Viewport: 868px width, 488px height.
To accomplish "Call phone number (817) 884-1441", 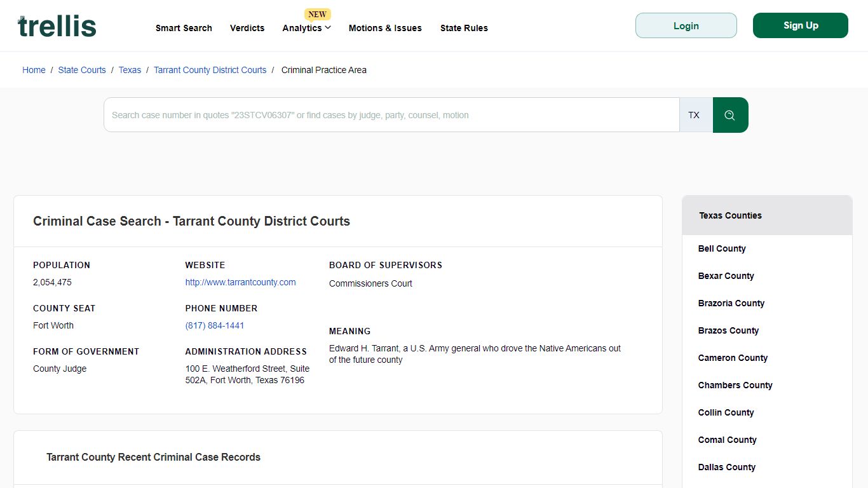I will pos(215,325).
